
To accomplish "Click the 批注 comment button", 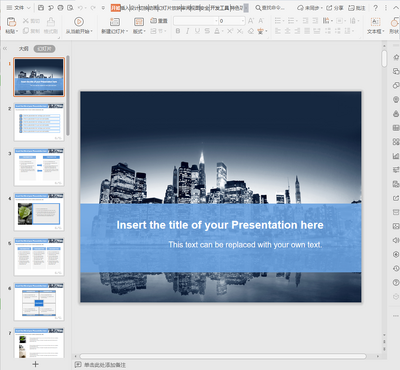I will [357, 8].
